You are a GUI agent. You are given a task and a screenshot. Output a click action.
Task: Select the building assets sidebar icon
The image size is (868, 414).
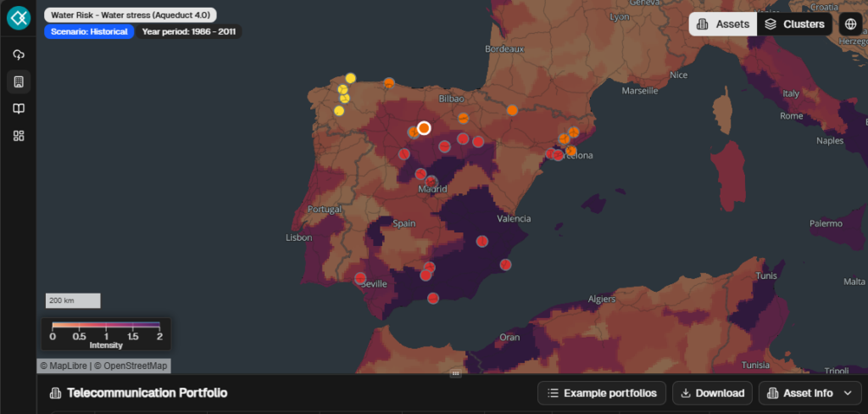(x=18, y=82)
